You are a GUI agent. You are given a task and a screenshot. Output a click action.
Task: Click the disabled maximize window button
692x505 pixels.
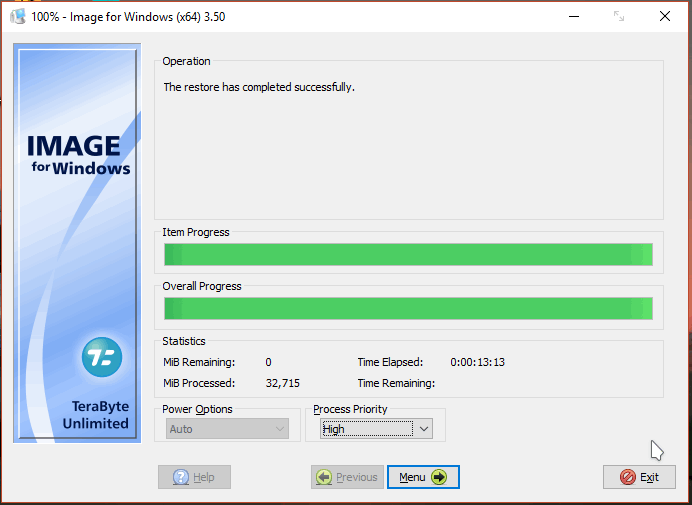pyautogui.click(x=619, y=16)
